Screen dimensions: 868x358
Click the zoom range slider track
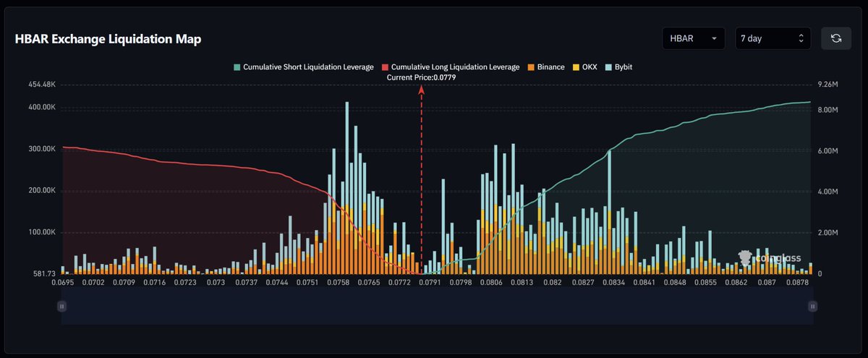(437, 306)
